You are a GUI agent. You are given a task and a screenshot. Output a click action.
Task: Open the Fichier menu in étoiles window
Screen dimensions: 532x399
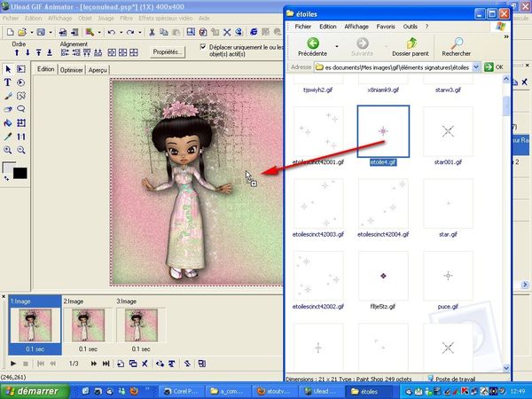(x=302, y=27)
